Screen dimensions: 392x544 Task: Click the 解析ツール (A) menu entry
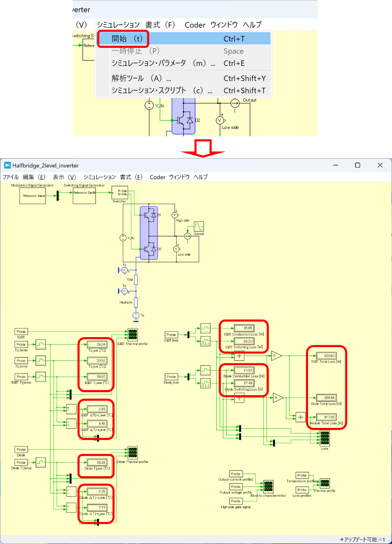141,78
